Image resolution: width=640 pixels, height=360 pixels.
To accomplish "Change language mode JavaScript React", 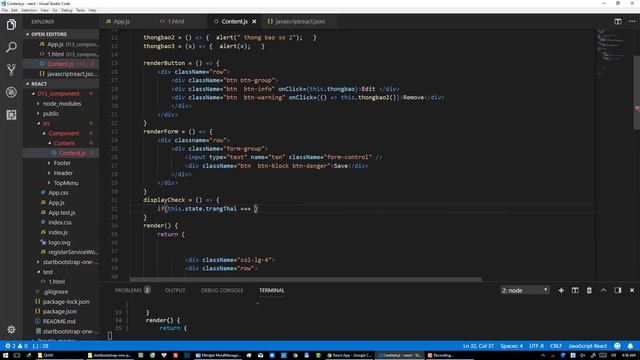I will [x=588, y=346].
